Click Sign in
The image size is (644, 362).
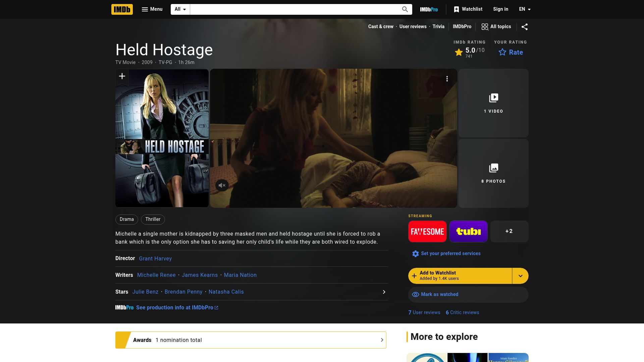pos(500,9)
